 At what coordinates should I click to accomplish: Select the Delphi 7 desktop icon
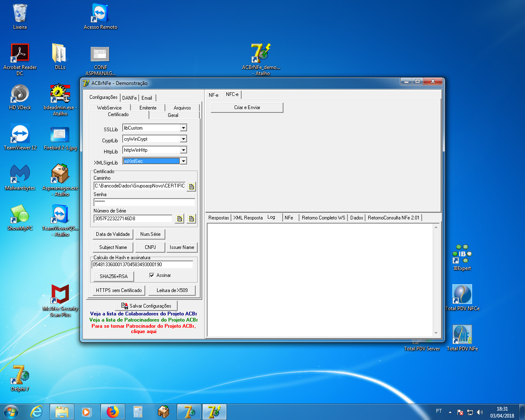(20, 378)
